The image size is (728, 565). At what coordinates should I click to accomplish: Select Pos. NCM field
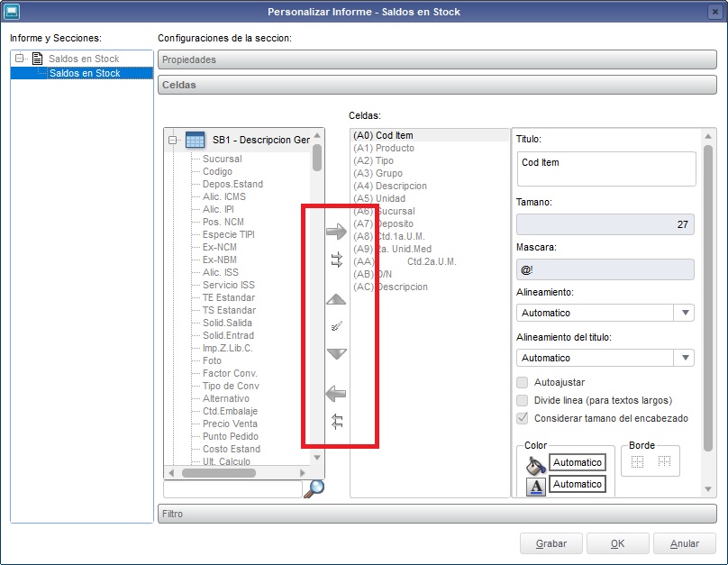(x=223, y=222)
